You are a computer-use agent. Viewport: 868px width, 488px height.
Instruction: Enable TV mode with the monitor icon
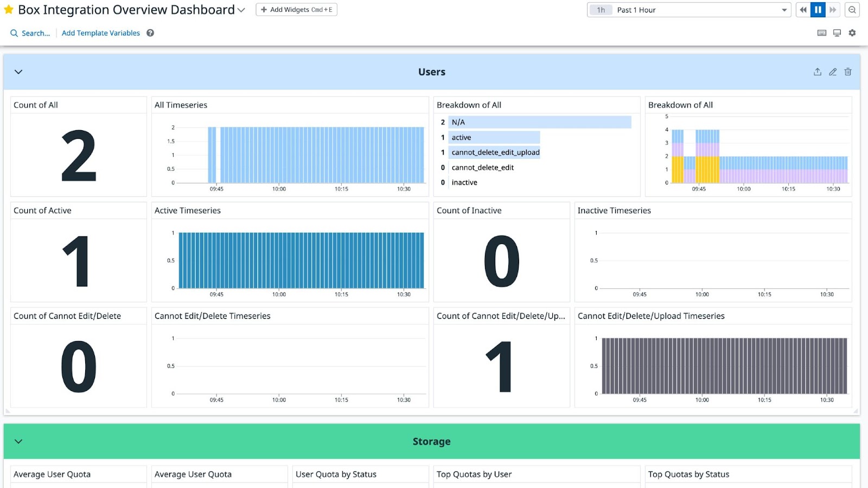pyautogui.click(x=837, y=33)
